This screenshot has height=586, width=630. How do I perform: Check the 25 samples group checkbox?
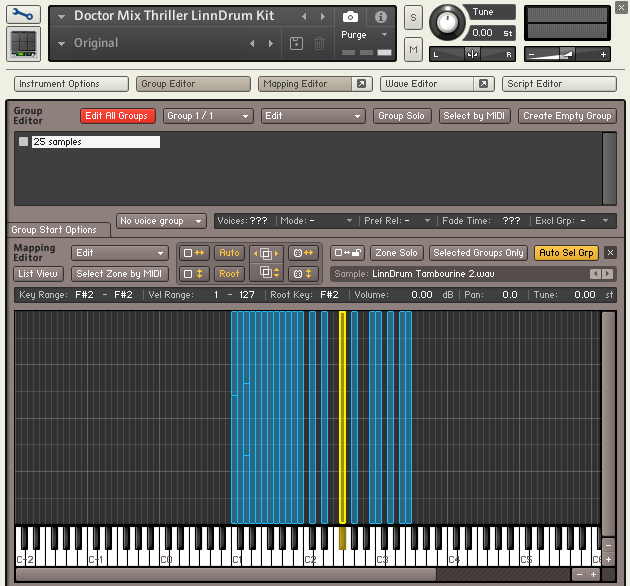click(x=24, y=142)
